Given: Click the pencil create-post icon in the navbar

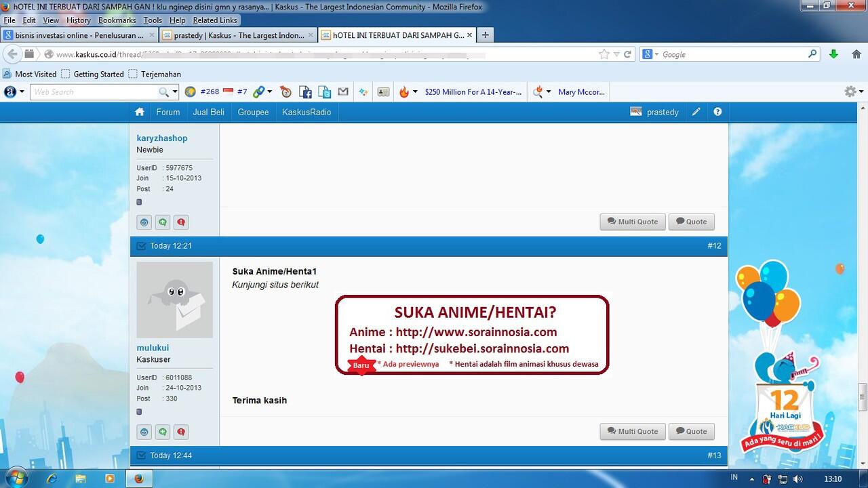Looking at the screenshot, I should [x=696, y=112].
